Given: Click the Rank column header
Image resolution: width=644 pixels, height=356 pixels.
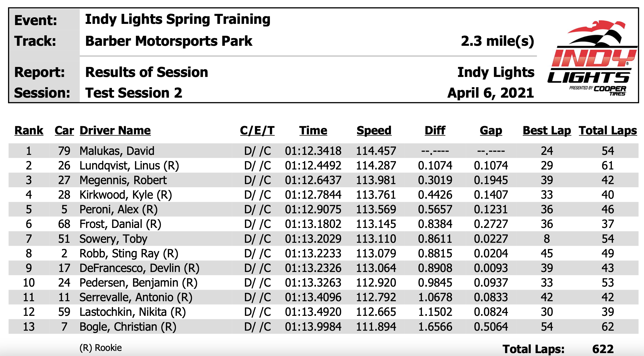Looking at the screenshot, I should [x=29, y=131].
